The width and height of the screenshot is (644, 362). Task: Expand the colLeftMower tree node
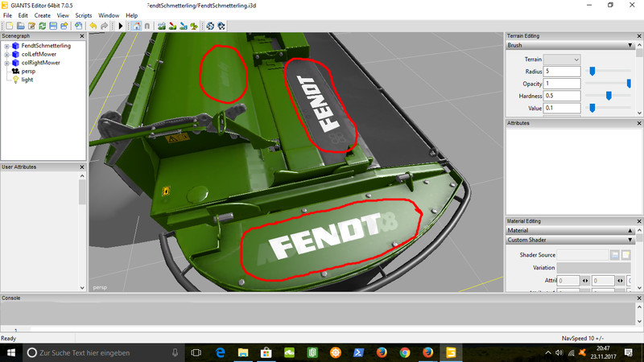[x=6, y=54]
